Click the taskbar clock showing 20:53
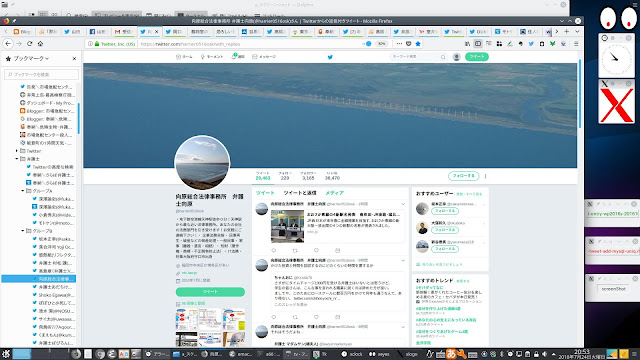The image size is (640, 360). pos(581,353)
